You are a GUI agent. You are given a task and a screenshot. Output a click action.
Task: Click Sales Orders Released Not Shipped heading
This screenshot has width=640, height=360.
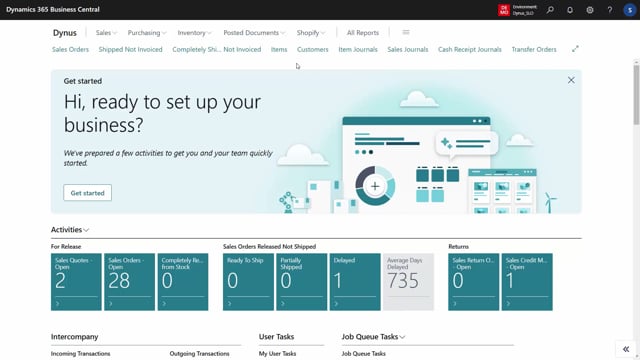269,247
